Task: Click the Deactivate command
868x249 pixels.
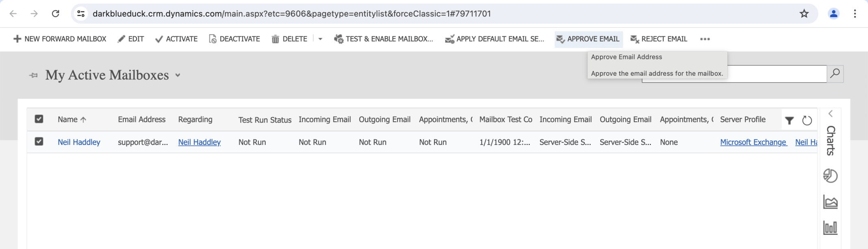Action: [234, 39]
